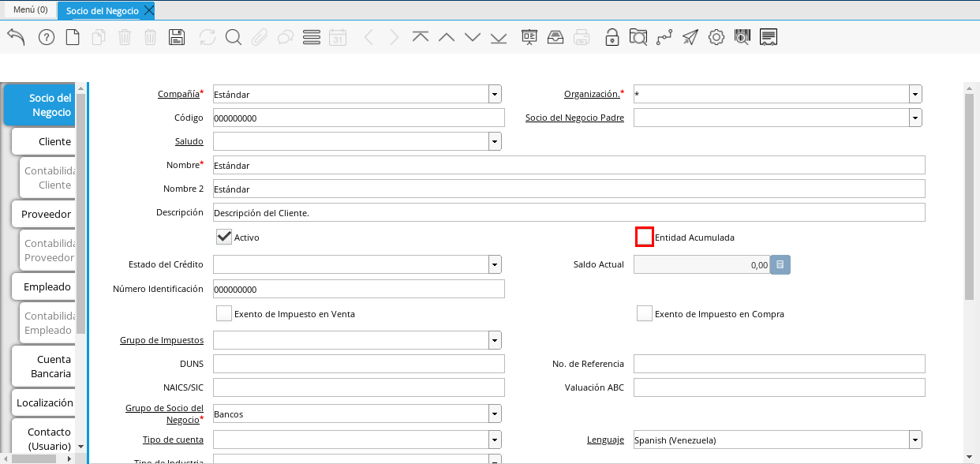This screenshot has width=980, height=464.
Task: Click into the Nombre field
Action: tap(569, 165)
